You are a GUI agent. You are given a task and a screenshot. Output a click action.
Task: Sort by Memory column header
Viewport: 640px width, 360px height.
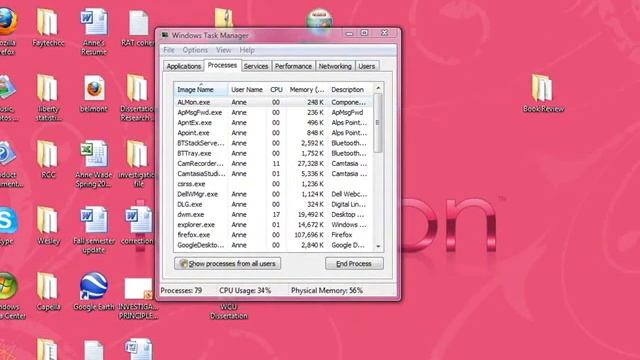click(x=307, y=89)
